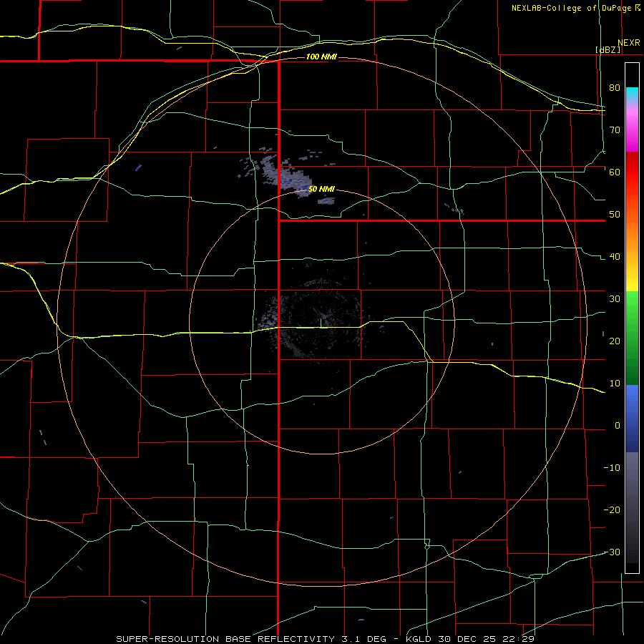Click the NEXR label above the color scale
This screenshot has width=644, height=644.
(x=628, y=43)
